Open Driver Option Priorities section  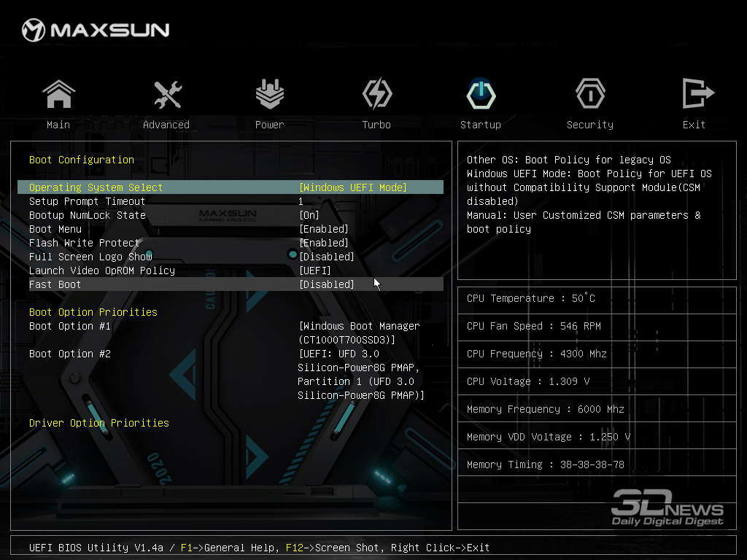click(99, 423)
